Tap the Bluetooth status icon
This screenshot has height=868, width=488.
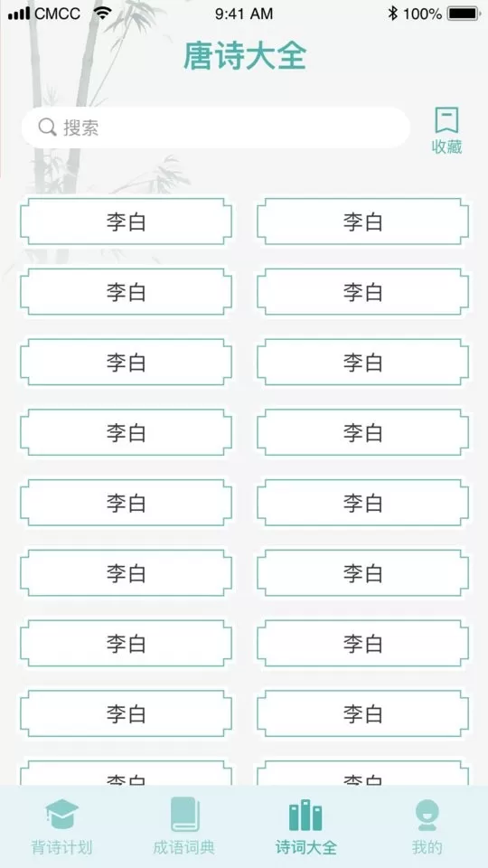coord(393,14)
